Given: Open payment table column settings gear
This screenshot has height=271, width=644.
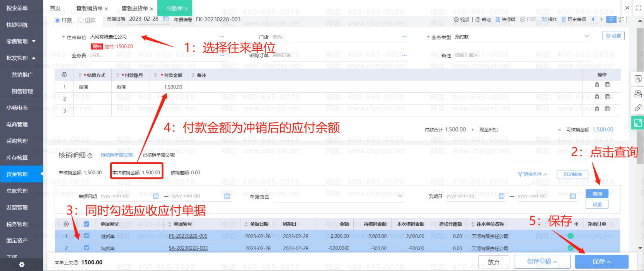Looking at the screenshot, I should [x=64, y=75].
